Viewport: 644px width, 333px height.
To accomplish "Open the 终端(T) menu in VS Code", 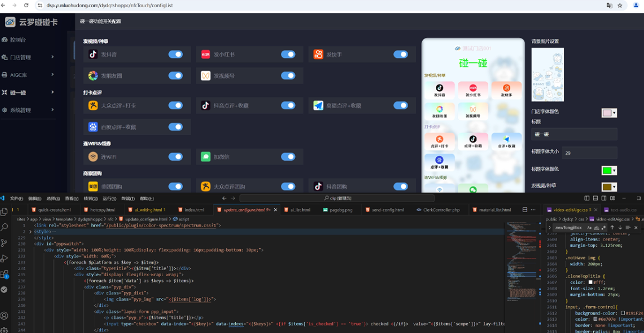I will pyautogui.click(x=128, y=198).
